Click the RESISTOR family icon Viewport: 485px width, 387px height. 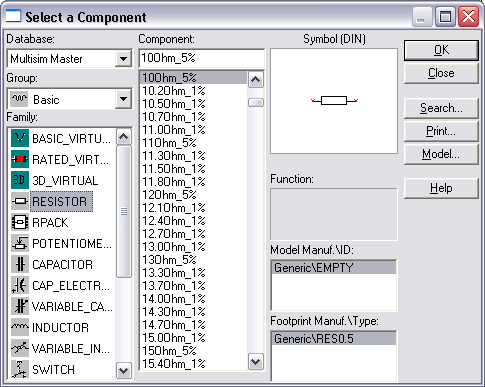point(20,201)
